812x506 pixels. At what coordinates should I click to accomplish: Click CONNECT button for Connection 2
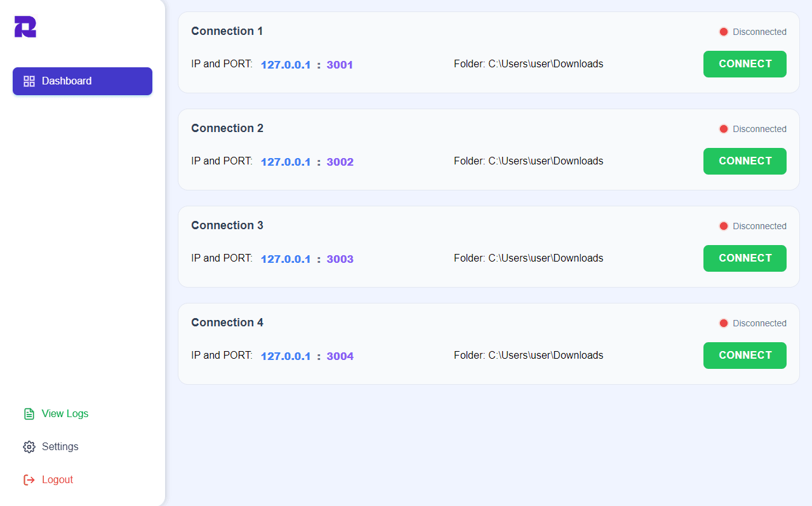click(745, 161)
